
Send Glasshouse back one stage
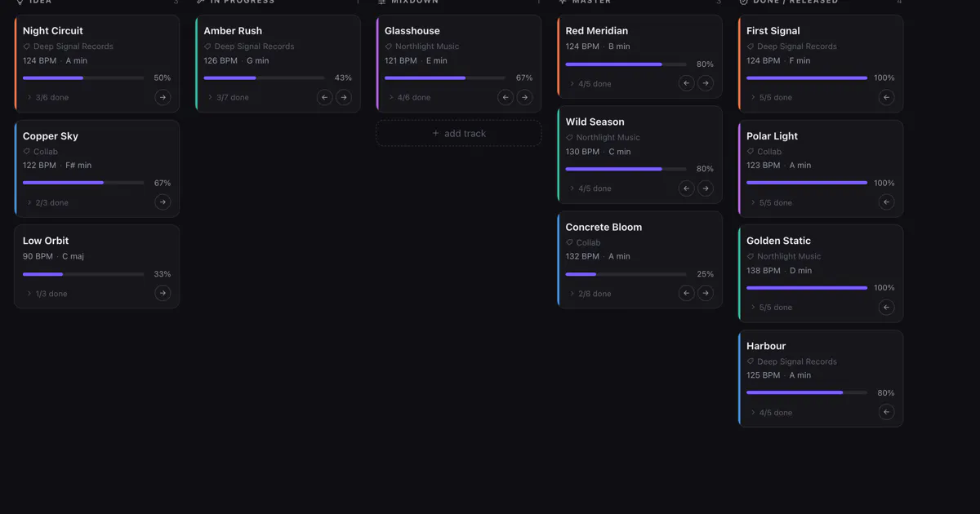click(x=506, y=97)
